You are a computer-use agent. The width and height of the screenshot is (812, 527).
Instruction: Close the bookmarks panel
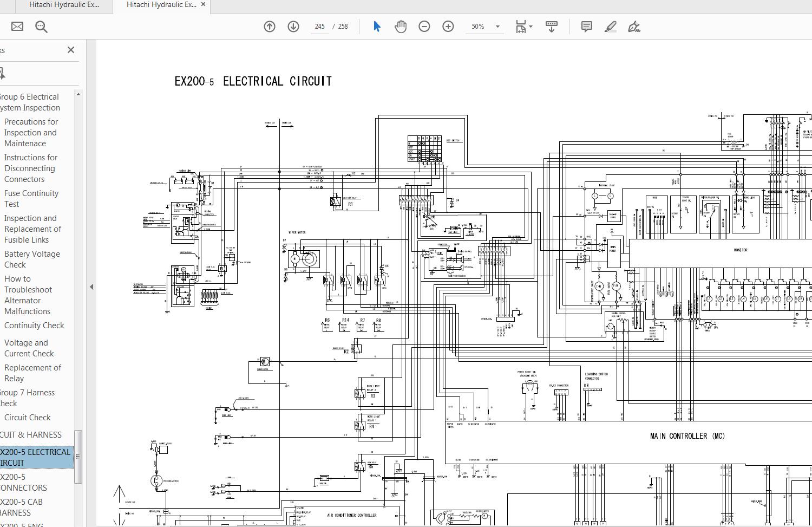71,50
